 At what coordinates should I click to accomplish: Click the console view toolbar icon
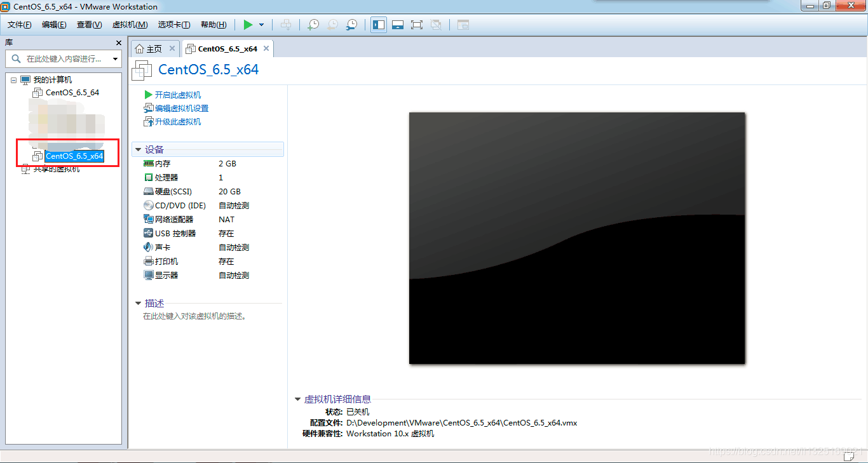click(x=463, y=25)
